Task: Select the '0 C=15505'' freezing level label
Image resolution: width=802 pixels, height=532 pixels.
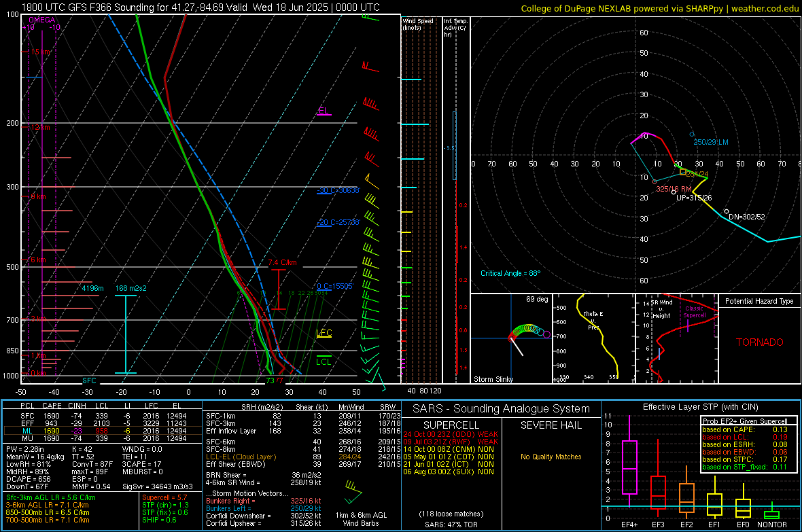Action: pos(335,287)
